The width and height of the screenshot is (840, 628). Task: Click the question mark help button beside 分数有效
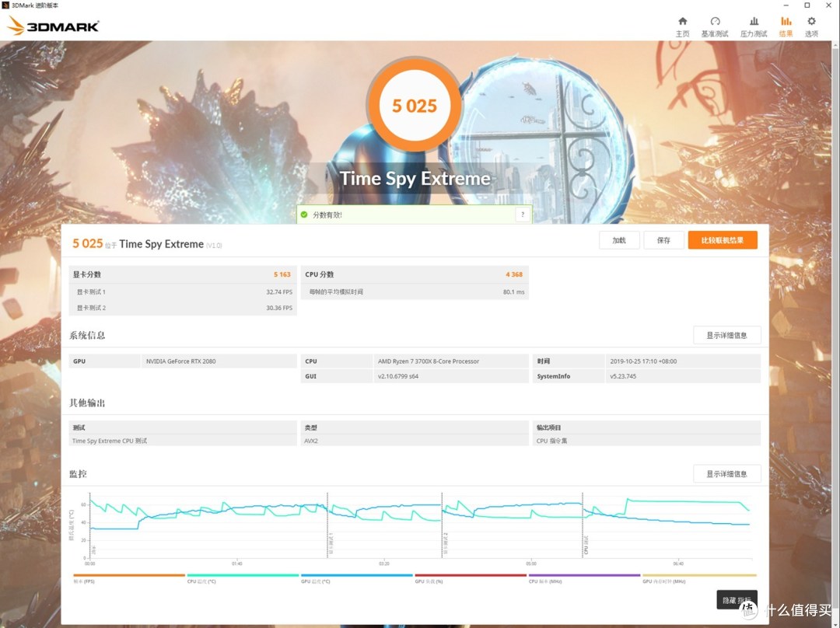pyautogui.click(x=523, y=215)
